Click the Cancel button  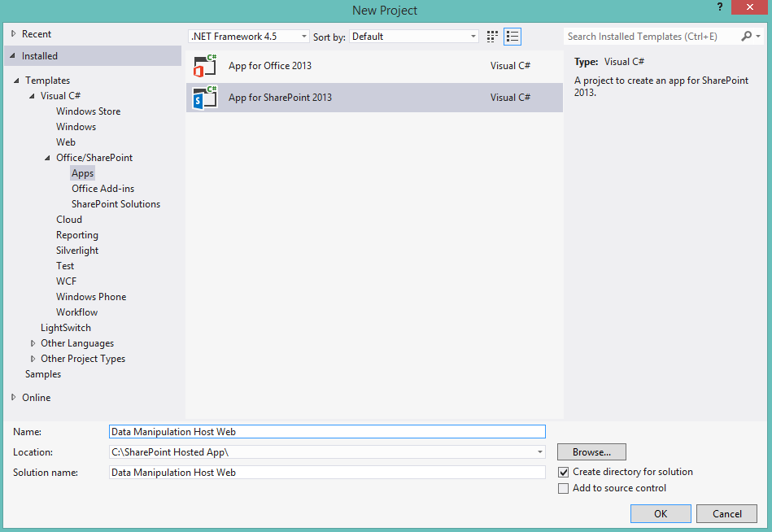[726, 514]
